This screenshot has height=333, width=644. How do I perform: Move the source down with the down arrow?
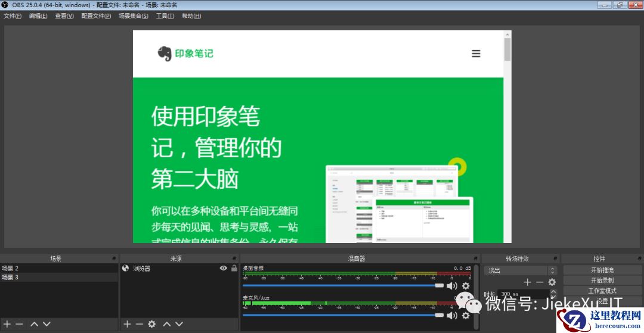[x=179, y=324]
